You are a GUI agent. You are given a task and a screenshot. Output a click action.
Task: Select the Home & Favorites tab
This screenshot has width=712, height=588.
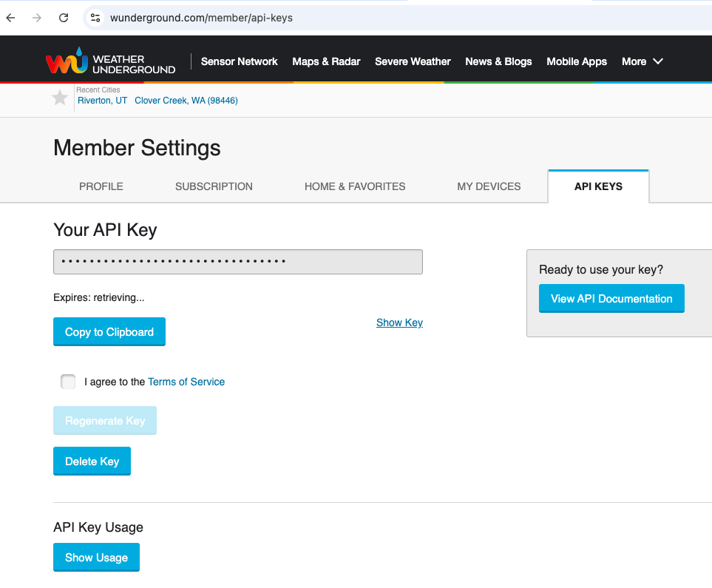355,186
